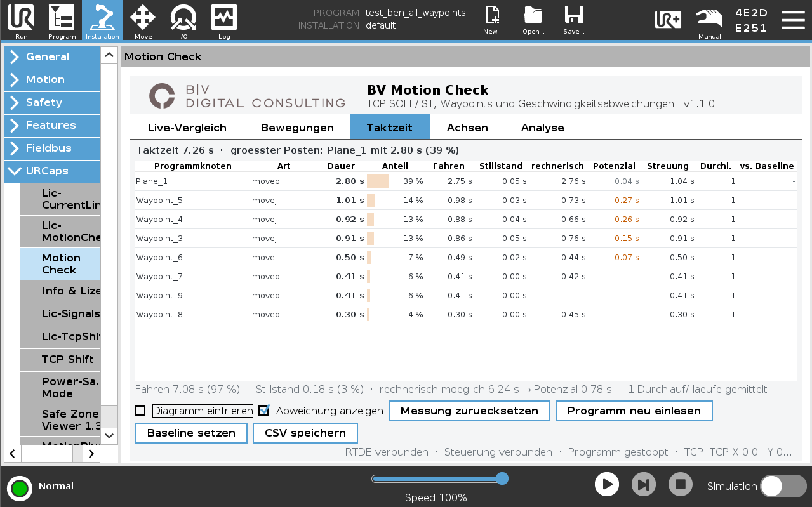This screenshot has width=812, height=507.
Task: Click CSV speichern button
Action: 305,433
